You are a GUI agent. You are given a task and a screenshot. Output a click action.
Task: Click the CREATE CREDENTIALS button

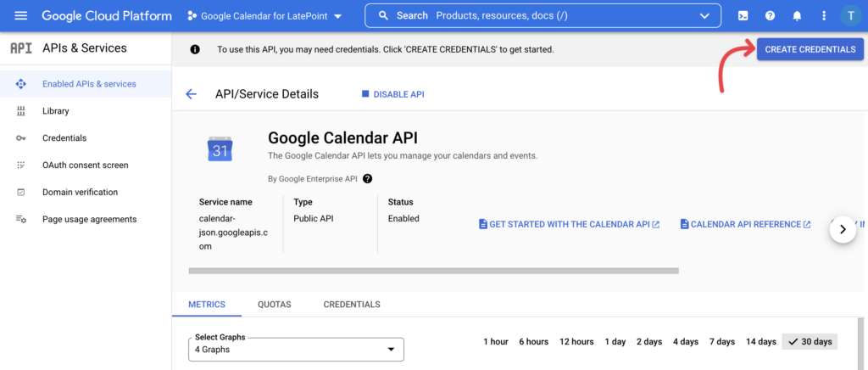click(810, 49)
